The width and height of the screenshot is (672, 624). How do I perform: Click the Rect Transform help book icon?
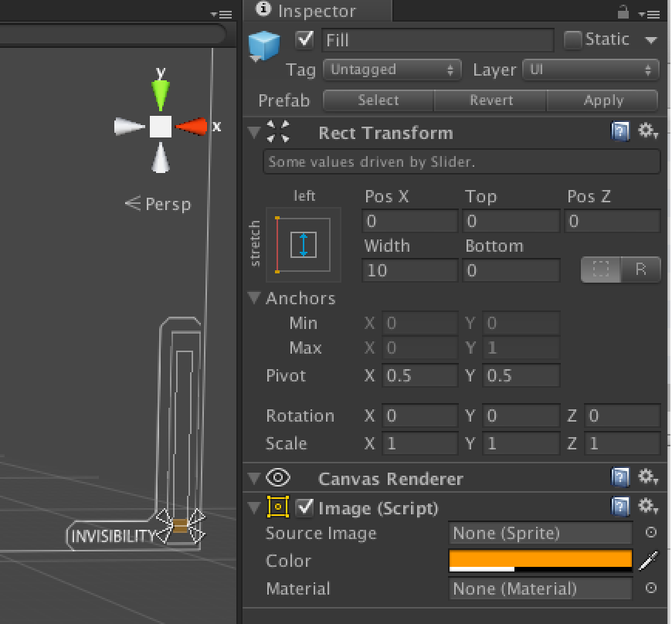[619, 132]
